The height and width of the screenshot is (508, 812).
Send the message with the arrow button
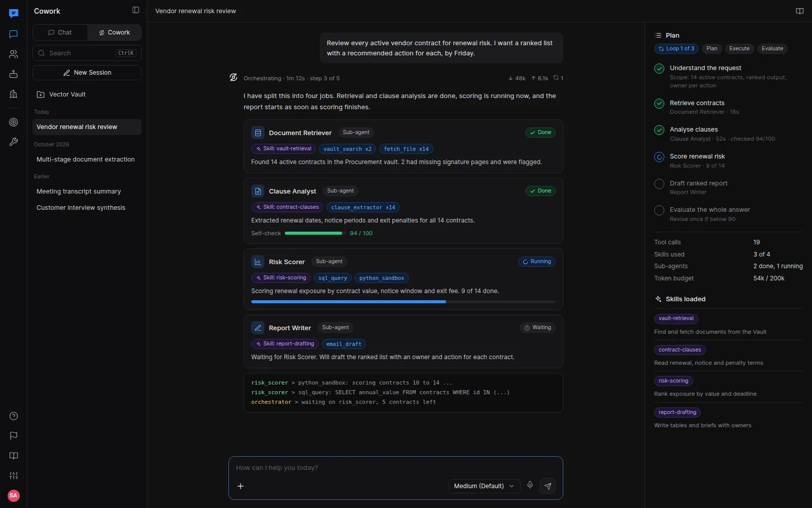click(x=548, y=486)
